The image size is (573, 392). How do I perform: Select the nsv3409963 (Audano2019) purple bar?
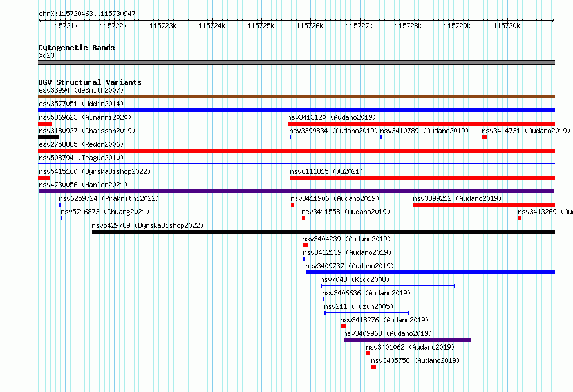(x=407, y=340)
